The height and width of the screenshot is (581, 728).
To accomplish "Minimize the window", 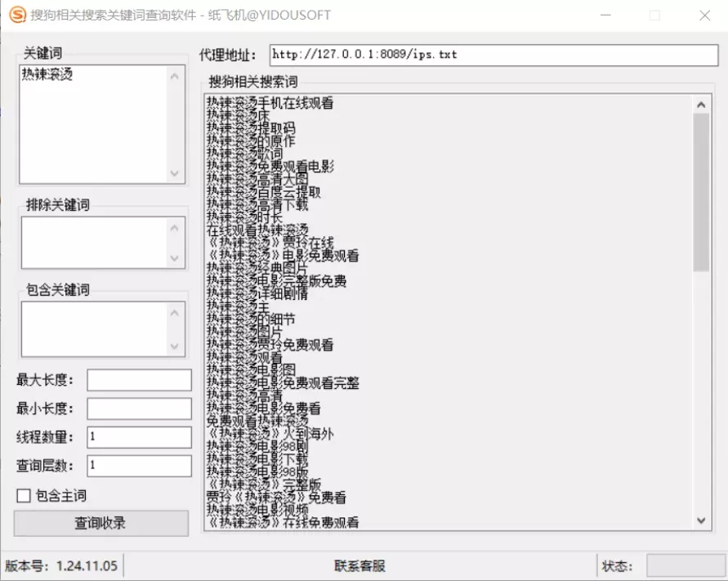I will point(605,16).
